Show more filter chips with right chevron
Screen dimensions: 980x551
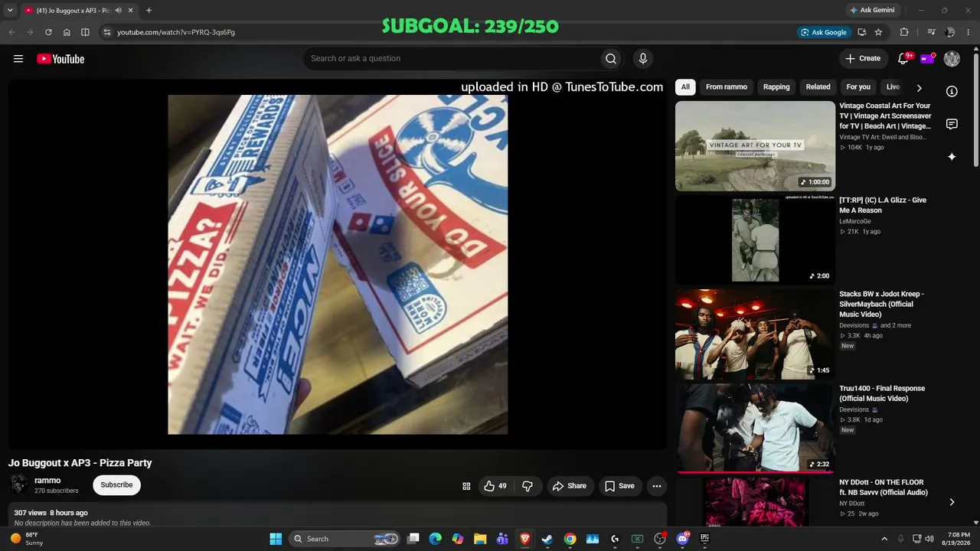[x=919, y=88]
